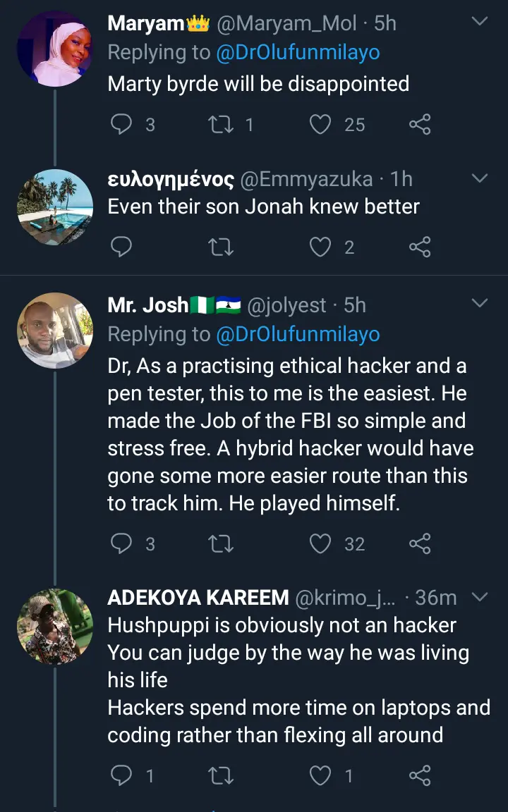
Task: Open options chevron on Mr. Josh's tweet
Action: (x=480, y=304)
